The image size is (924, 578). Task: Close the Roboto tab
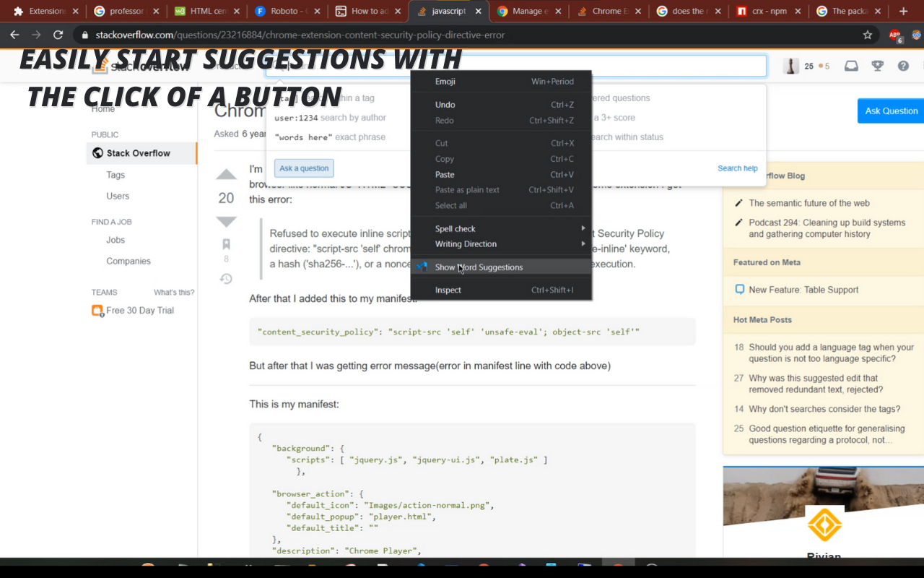coord(317,11)
